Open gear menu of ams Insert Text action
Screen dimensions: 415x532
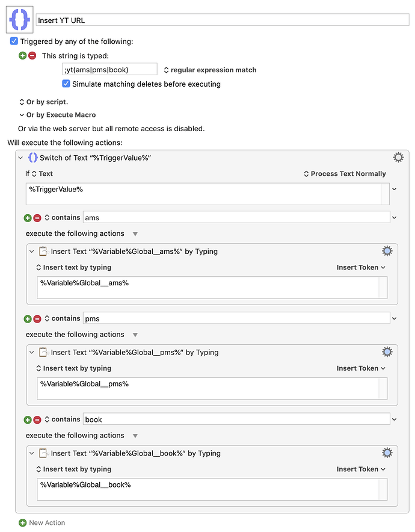click(387, 251)
